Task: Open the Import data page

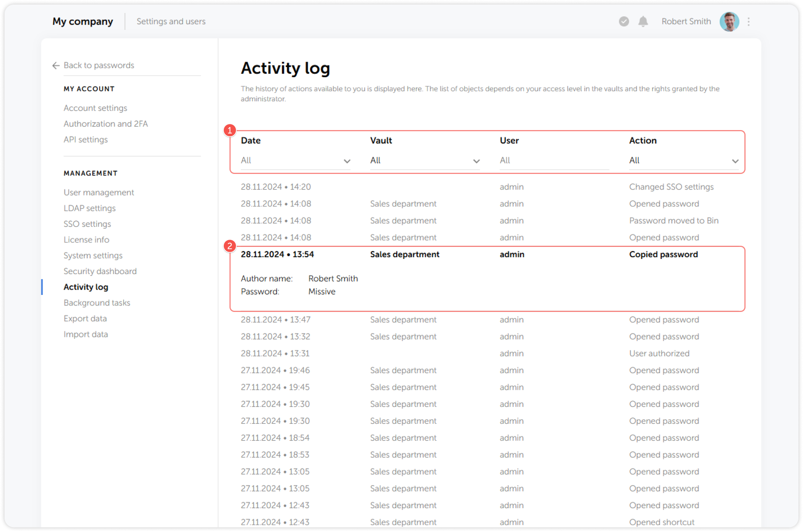Action: coord(86,334)
